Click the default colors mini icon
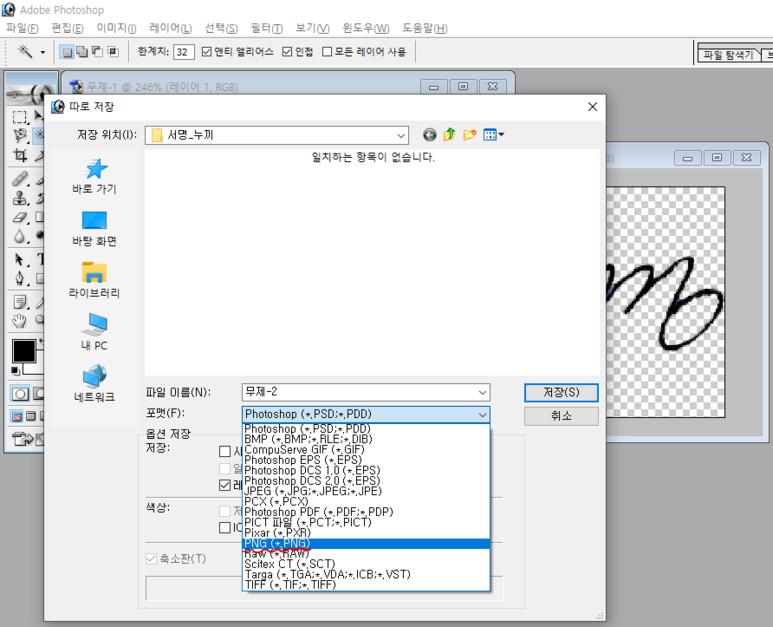The width and height of the screenshot is (773, 627). [x=16, y=371]
